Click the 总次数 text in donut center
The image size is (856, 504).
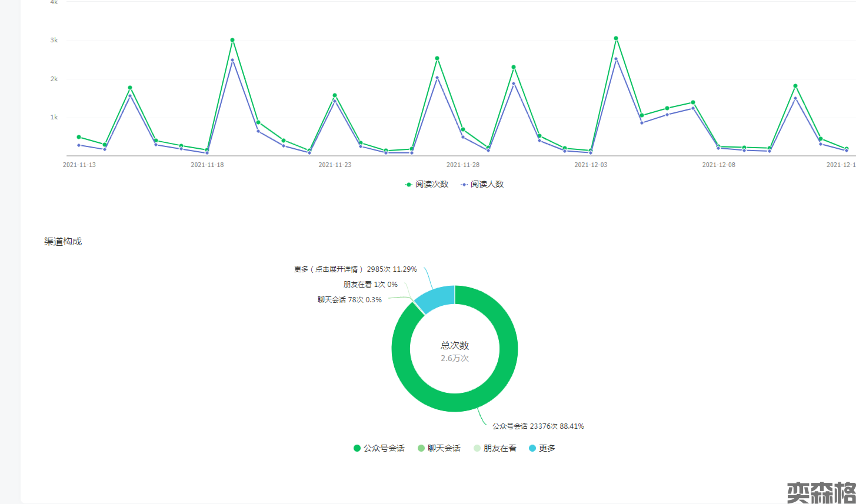pos(455,346)
